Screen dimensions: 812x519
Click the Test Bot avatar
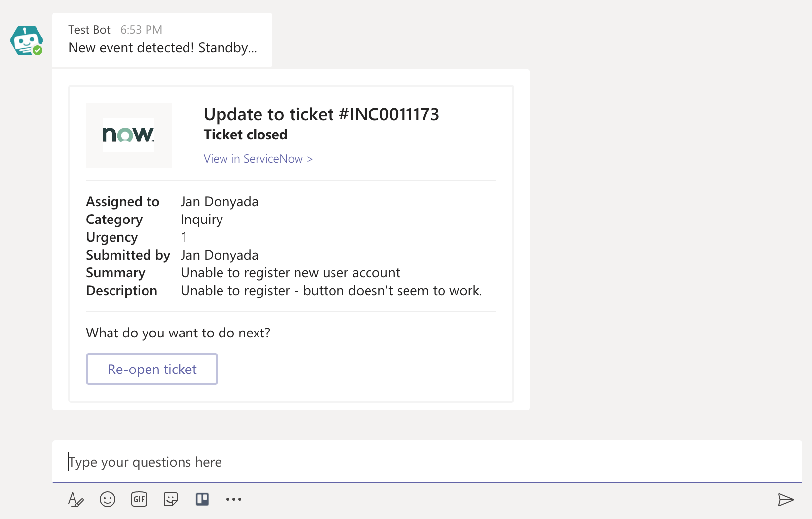pyautogui.click(x=26, y=40)
